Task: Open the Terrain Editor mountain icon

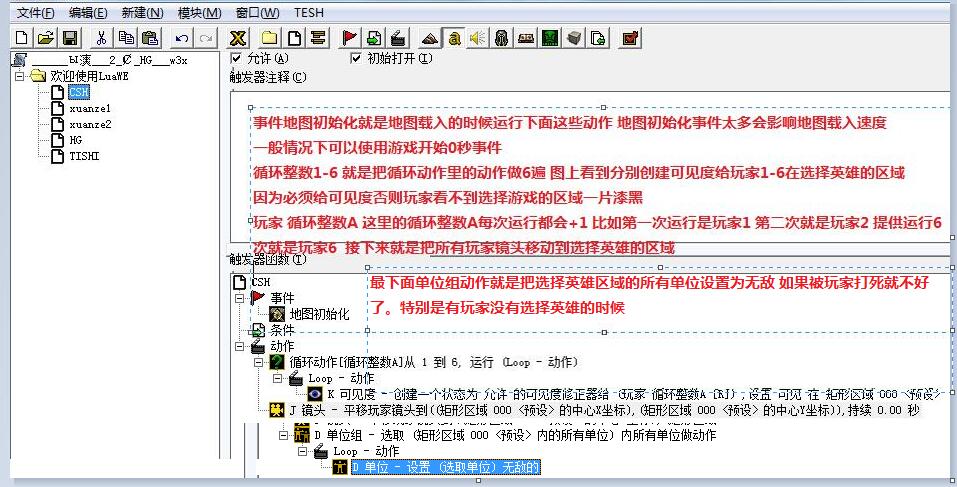Action: click(429, 38)
